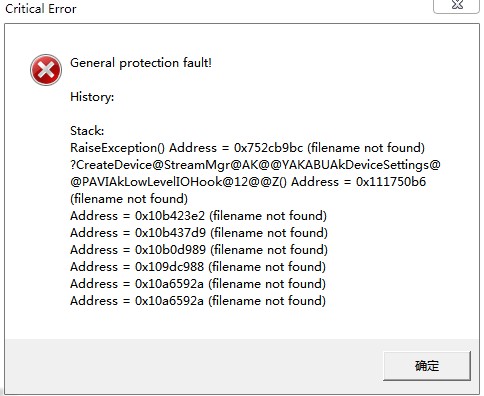
Task: Click the standalone (filename not found) line
Action: (x=129, y=199)
